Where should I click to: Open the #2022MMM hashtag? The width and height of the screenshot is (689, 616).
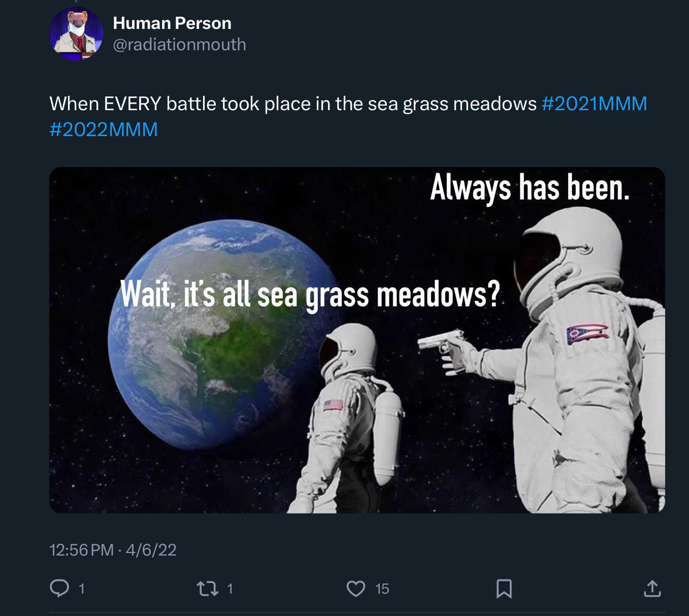pyautogui.click(x=104, y=129)
